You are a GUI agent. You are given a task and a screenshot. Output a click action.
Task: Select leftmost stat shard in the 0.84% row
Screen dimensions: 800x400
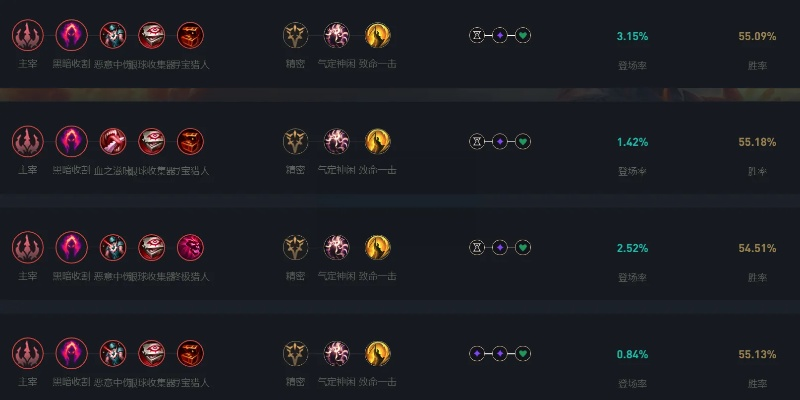(477, 353)
